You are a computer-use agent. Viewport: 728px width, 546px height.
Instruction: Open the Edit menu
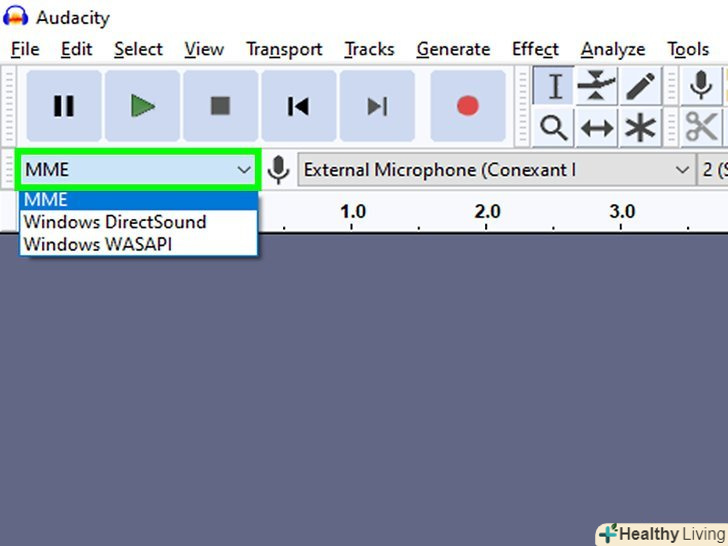tap(76, 49)
